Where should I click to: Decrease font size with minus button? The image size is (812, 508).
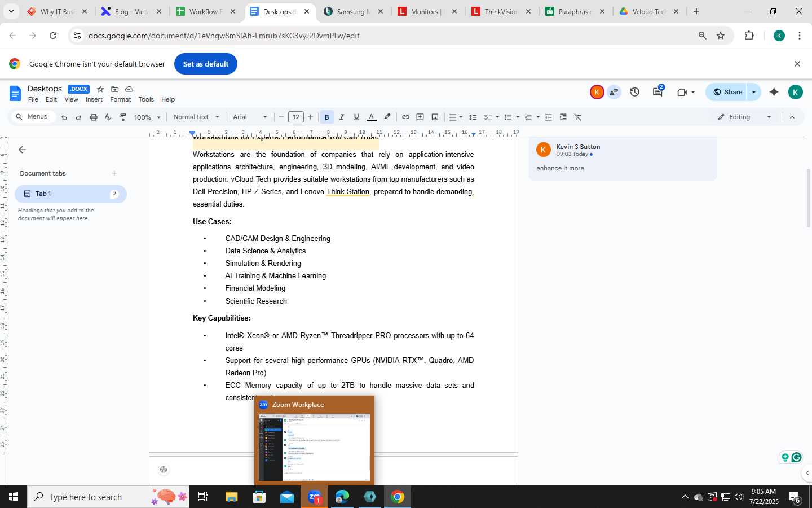point(281,117)
